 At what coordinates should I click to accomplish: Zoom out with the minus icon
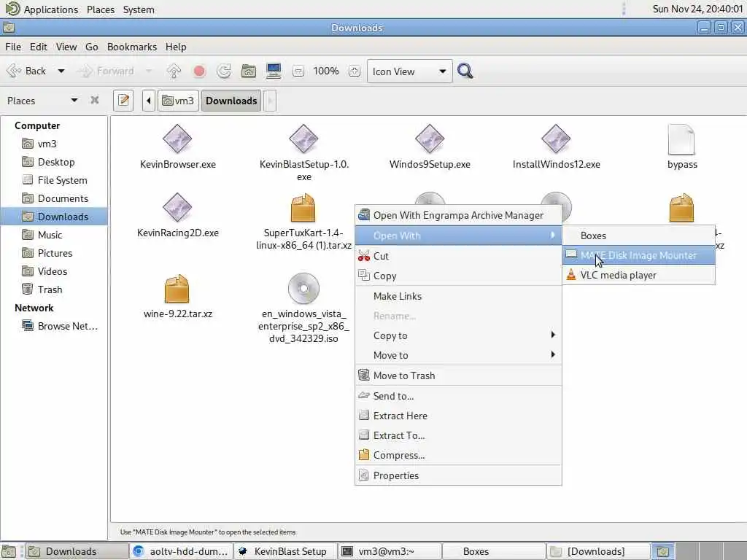pyautogui.click(x=298, y=71)
